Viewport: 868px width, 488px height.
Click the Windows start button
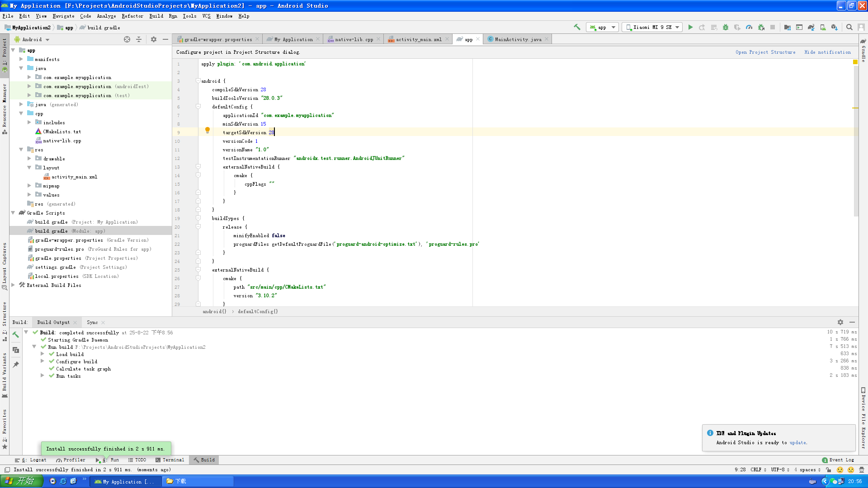(x=21, y=481)
